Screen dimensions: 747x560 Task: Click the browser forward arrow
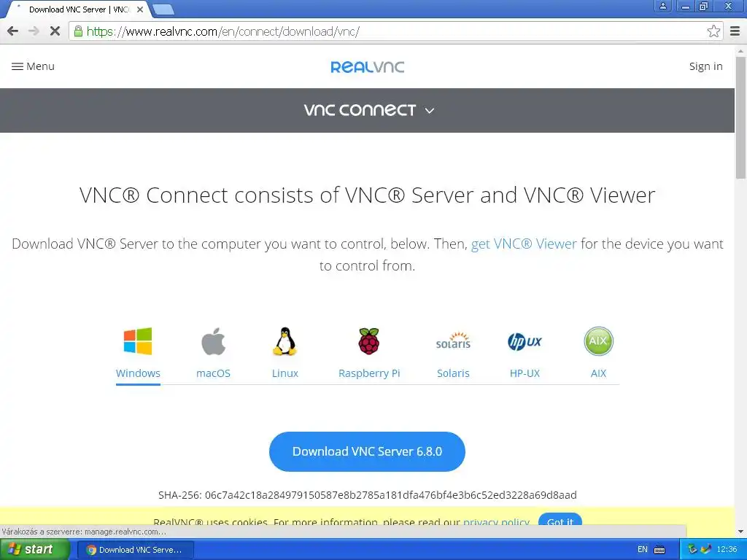[34, 31]
